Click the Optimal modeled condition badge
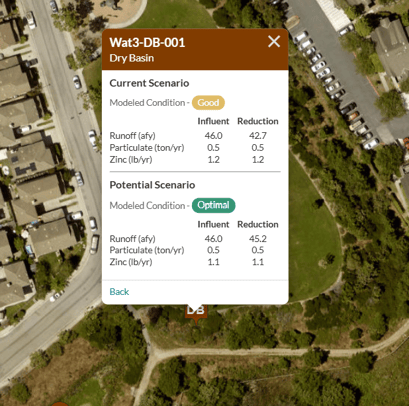This screenshot has height=406, width=409. point(213,205)
